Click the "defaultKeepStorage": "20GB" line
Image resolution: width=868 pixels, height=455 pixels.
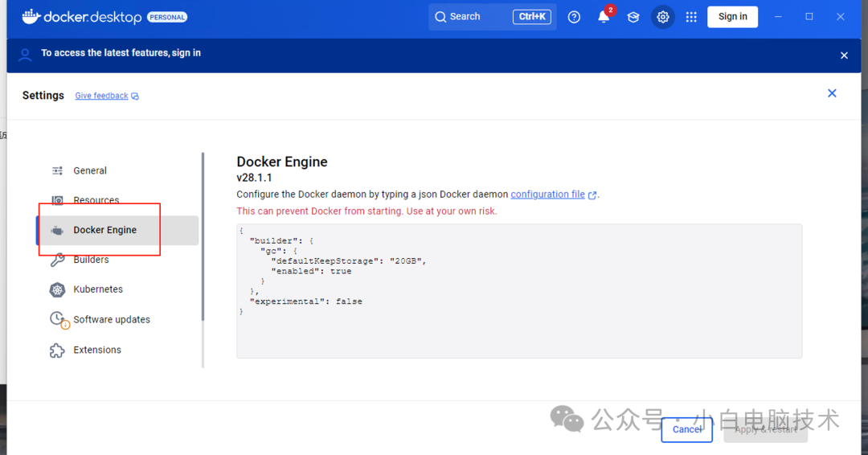(x=349, y=261)
